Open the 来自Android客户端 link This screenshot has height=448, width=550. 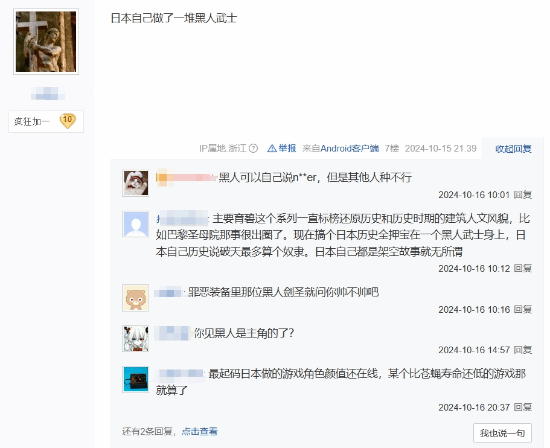341,148
